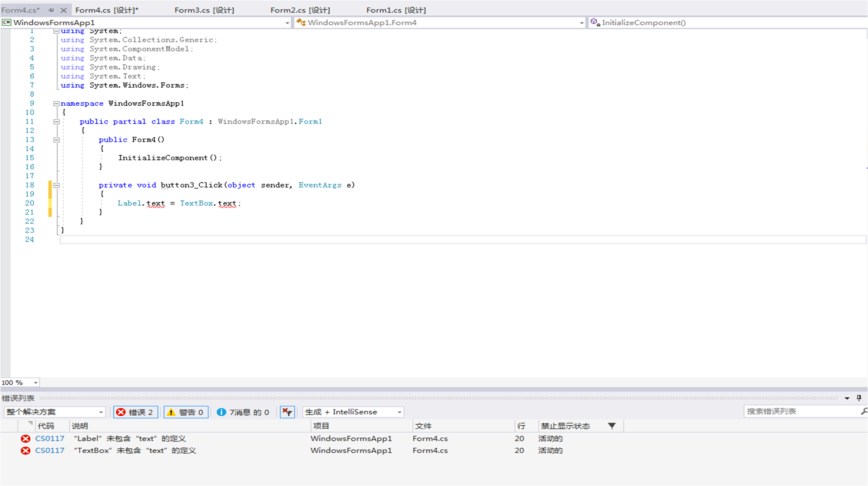Click the clear-filters icon in error list
This screenshot has width=868, height=486.
[x=287, y=412]
